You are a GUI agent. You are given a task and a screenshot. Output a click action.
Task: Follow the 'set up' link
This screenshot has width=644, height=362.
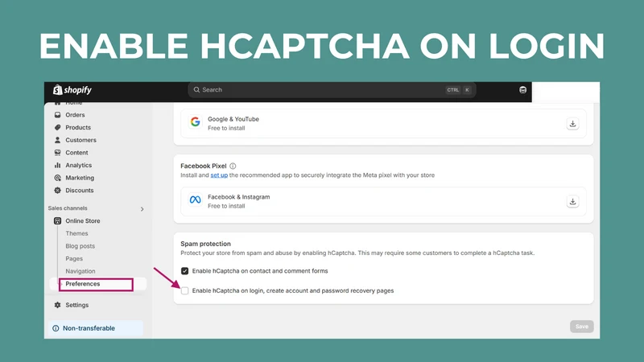pos(219,175)
